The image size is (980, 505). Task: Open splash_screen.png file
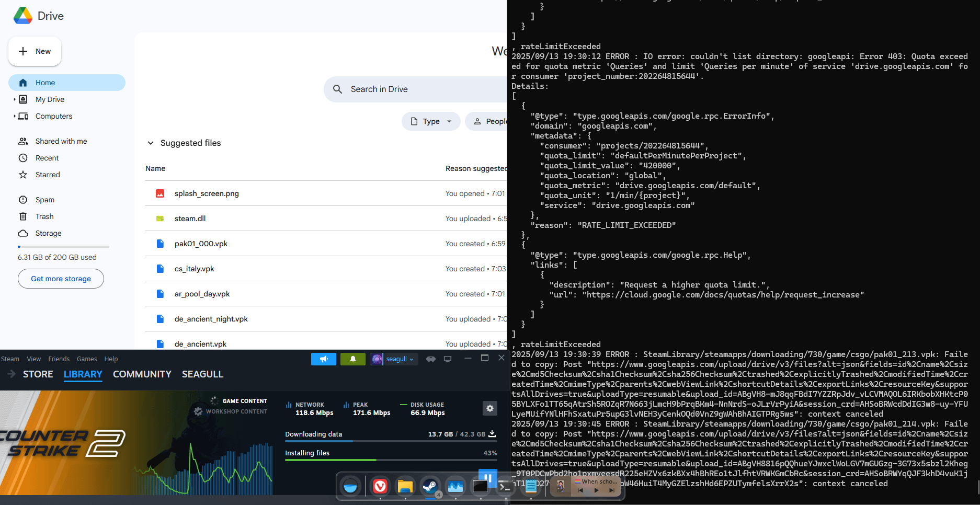pyautogui.click(x=326, y=193)
